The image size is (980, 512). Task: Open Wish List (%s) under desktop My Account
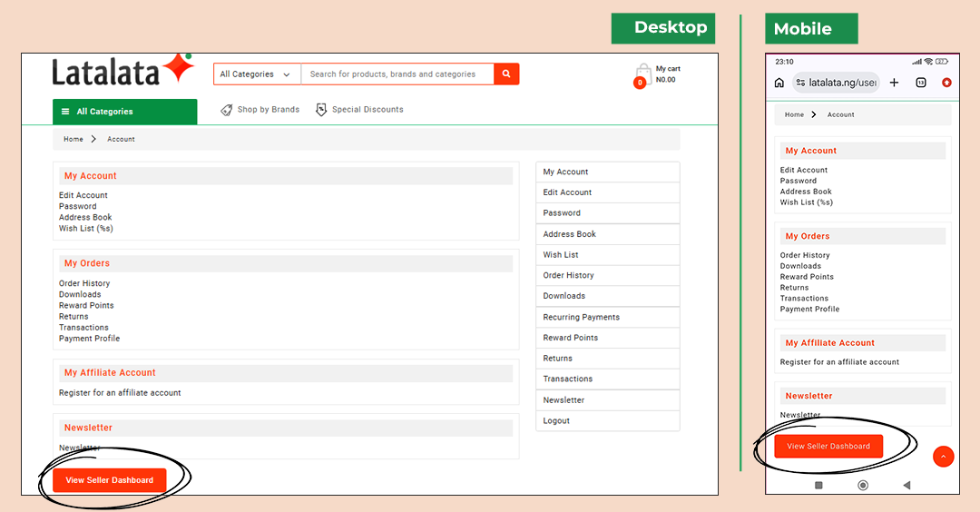85,229
